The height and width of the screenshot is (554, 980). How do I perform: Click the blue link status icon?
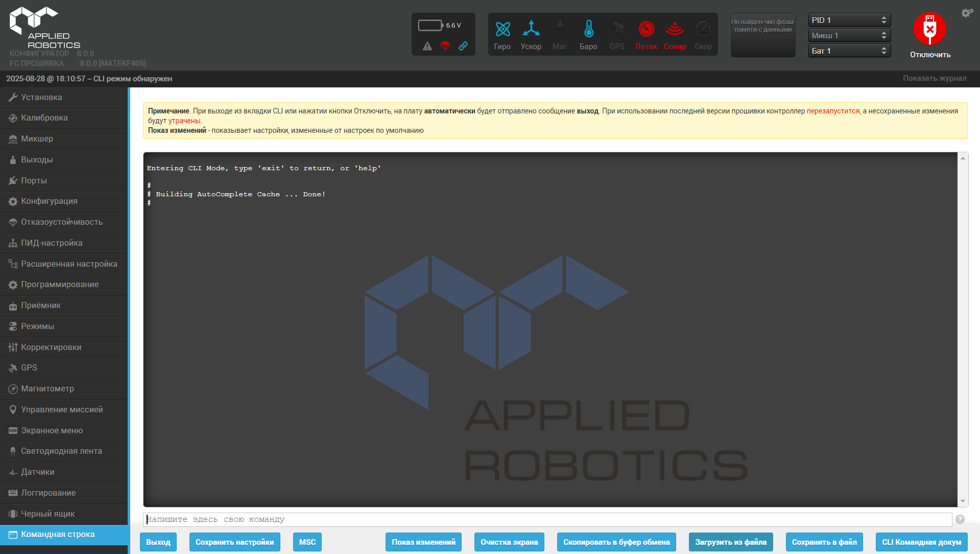click(x=463, y=46)
